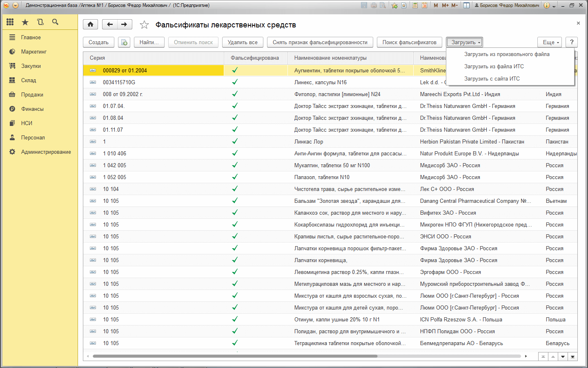Screen dimensions: 588x368
Task: Open the favorites star in the tools panel
Action: pos(25,22)
